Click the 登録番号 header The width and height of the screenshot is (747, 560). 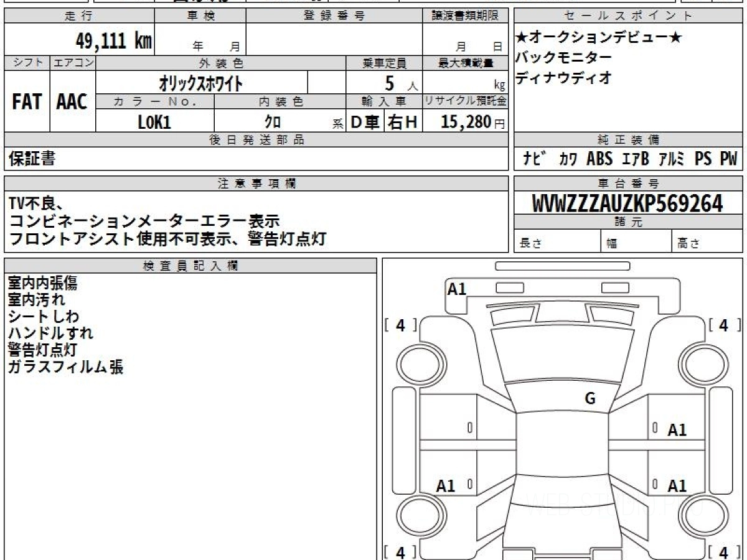tap(334, 16)
